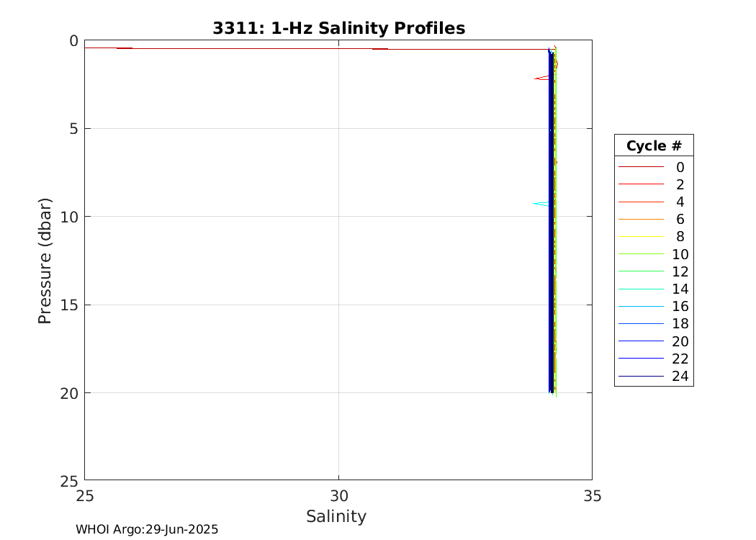The height and width of the screenshot is (540, 756).
Task: Select legend entry for cycle 18
Action: click(x=654, y=323)
